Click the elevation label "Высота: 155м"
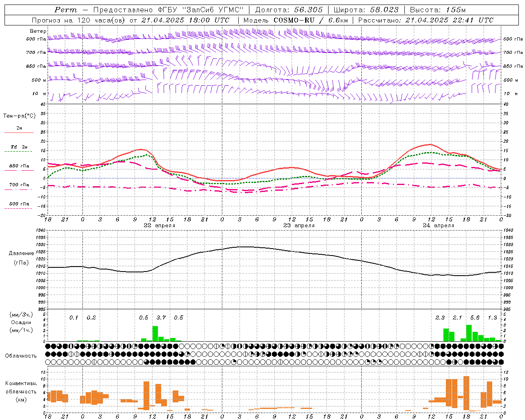The image size is (525, 420). tap(438, 10)
